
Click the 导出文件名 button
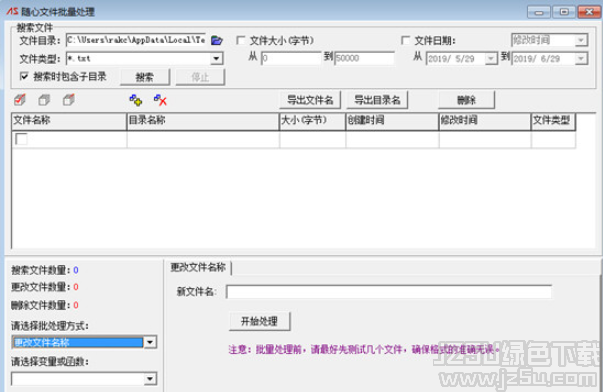tap(310, 100)
